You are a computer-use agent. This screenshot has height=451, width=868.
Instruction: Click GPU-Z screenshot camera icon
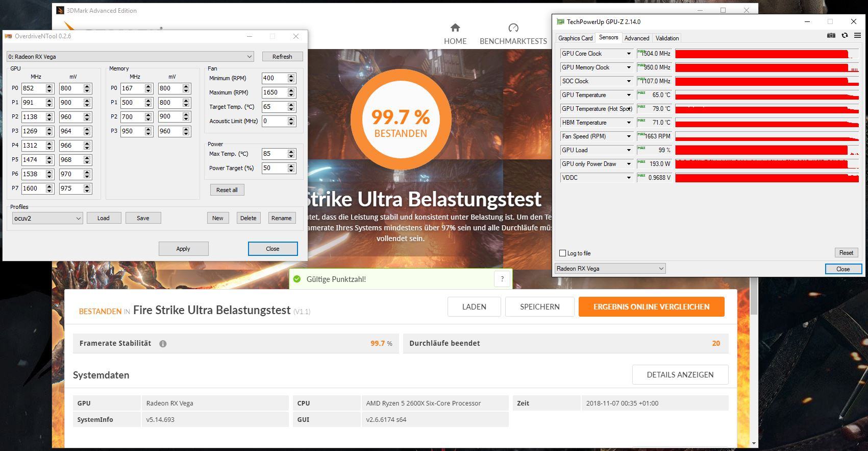[x=831, y=35]
